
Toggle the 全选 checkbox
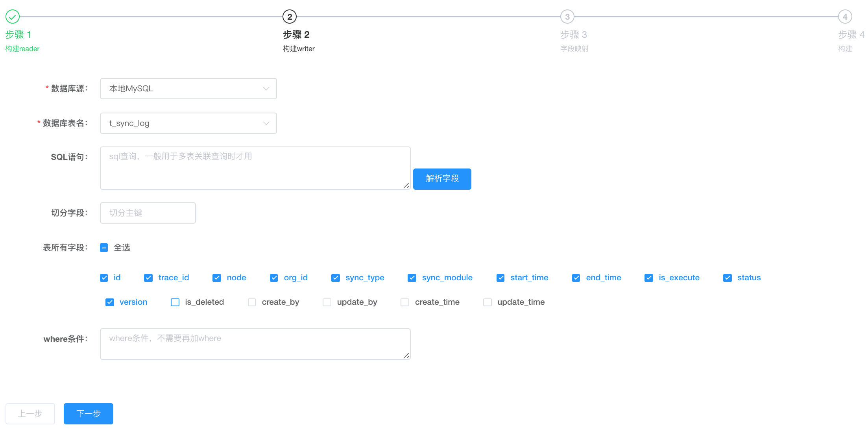click(x=104, y=248)
